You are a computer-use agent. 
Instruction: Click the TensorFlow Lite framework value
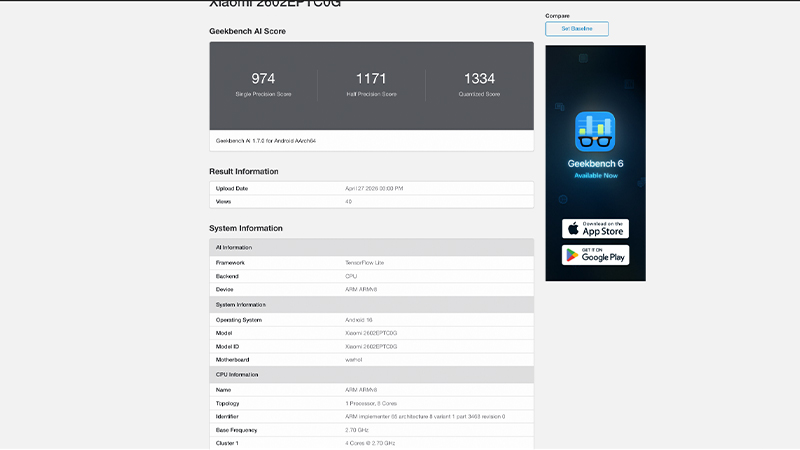click(x=365, y=262)
